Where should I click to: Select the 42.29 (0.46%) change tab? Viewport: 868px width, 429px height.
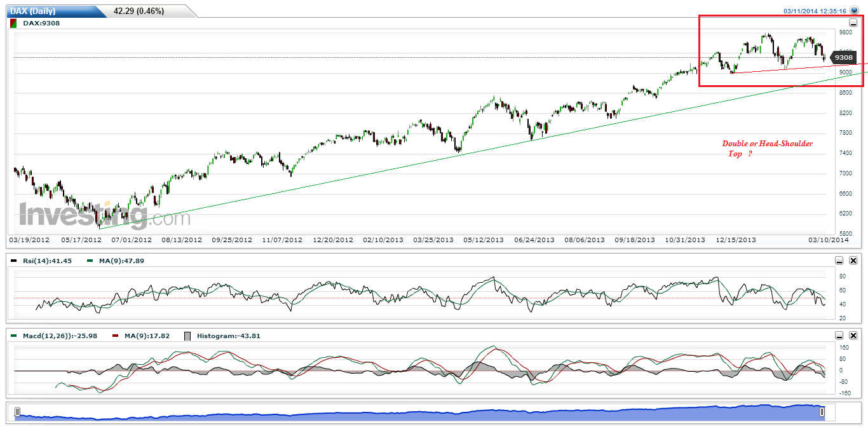(x=139, y=11)
